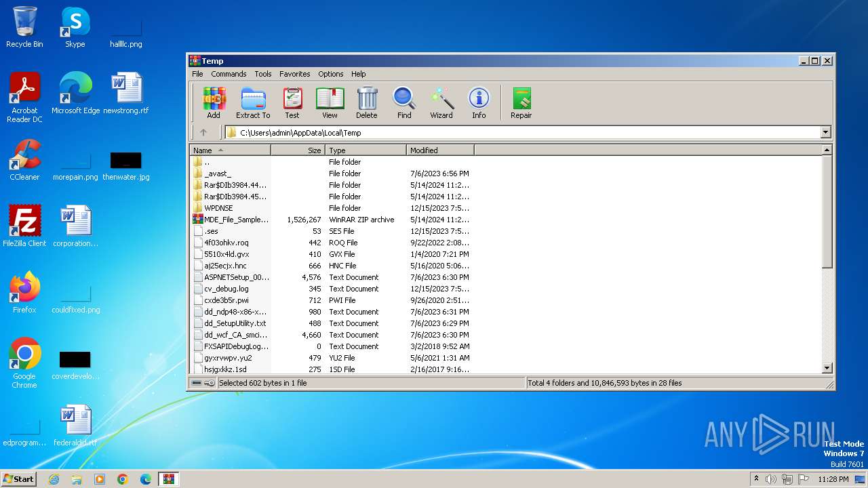Sort by Type column header

coord(366,150)
